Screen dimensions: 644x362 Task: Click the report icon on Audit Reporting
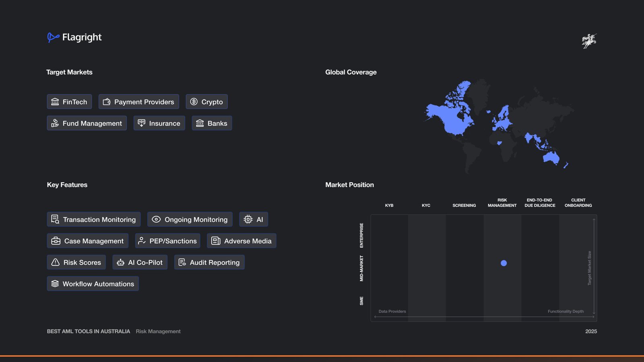click(x=182, y=262)
